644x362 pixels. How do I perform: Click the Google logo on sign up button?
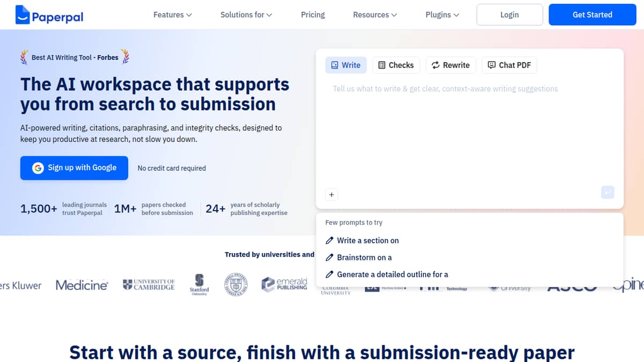tap(38, 168)
